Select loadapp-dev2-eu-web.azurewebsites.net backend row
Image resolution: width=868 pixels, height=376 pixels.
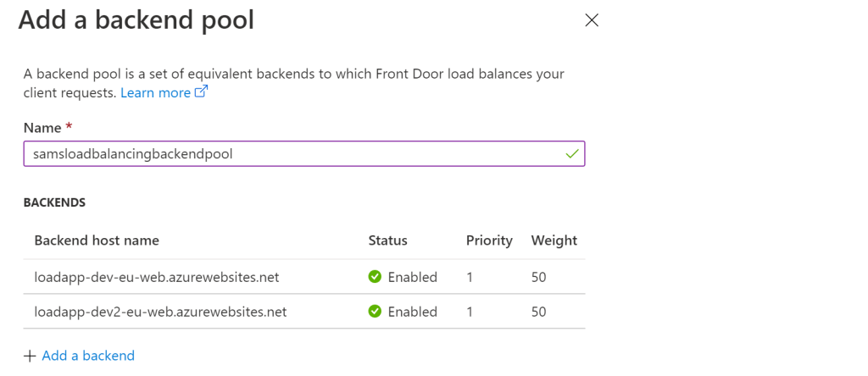click(160, 312)
